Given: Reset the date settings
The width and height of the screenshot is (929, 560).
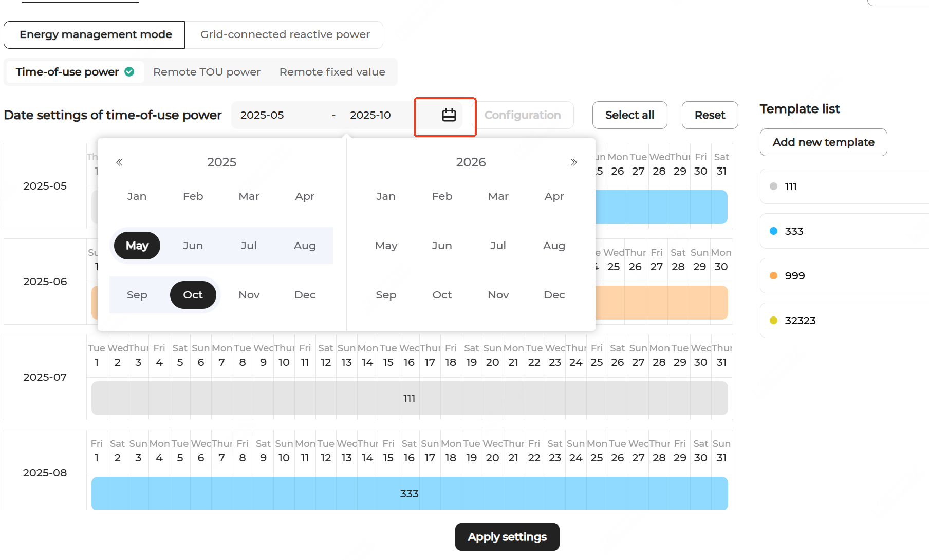Looking at the screenshot, I should pos(710,115).
